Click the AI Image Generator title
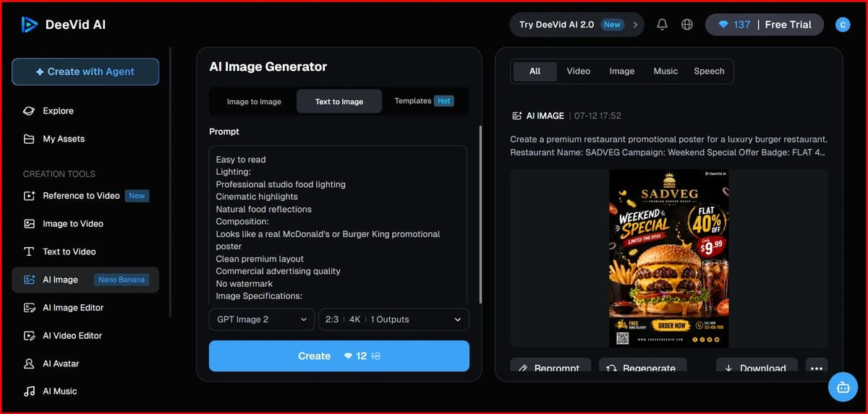The image size is (868, 414). point(268,66)
